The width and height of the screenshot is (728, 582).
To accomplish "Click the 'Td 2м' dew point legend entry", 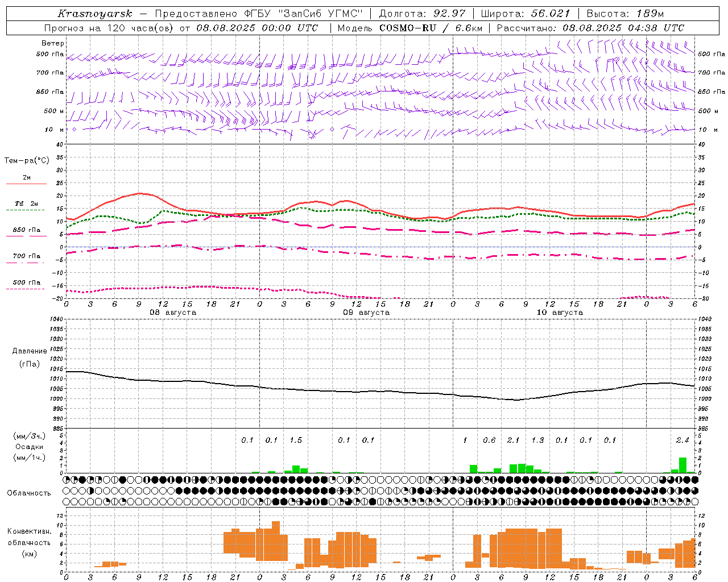I will point(27,203).
